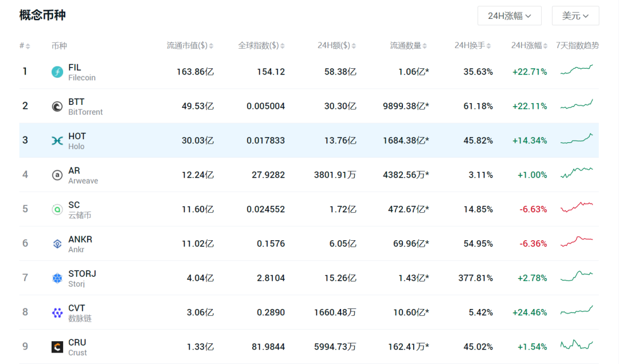Click STORJ turnover 377.81%
Screen dimensions: 619x364
click(x=476, y=278)
